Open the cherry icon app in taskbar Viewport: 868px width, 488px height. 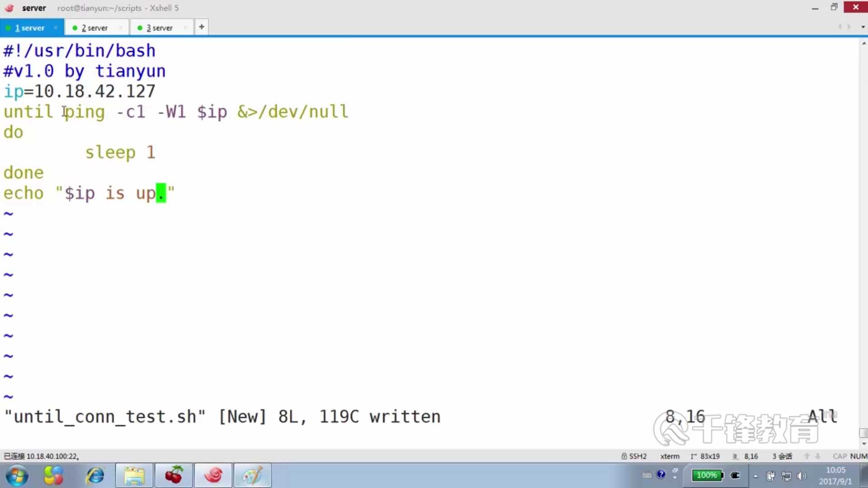pos(174,475)
